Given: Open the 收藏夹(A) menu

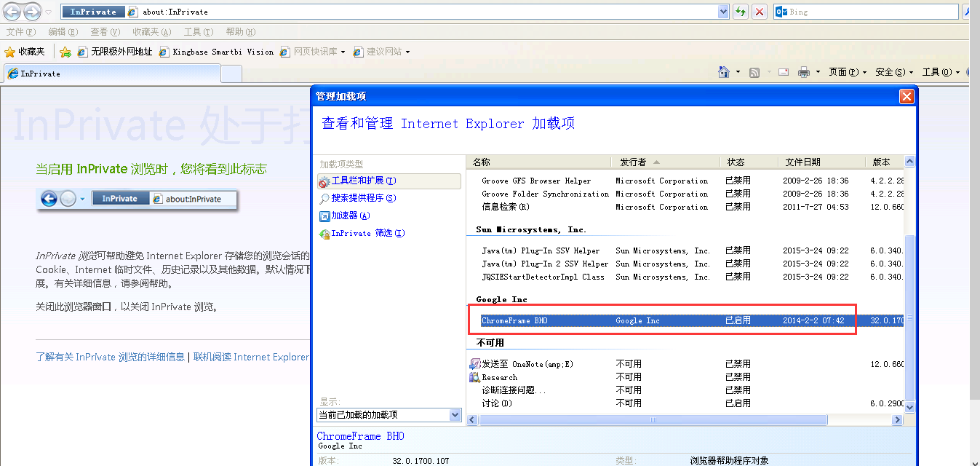Looking at the screenshot, I should [x=151, y=32].
